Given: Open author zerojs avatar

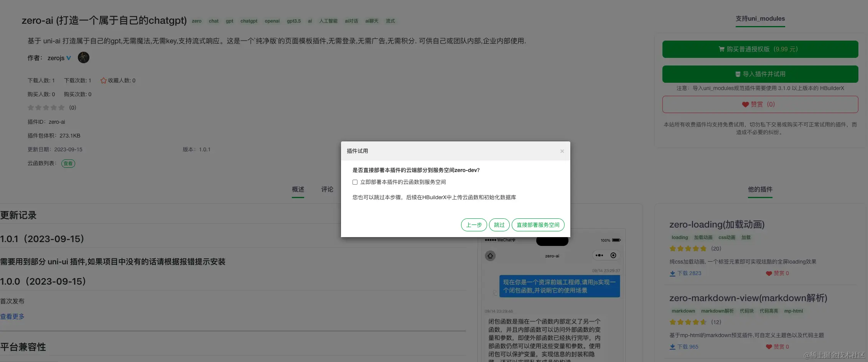Looking at the screenshot, I should click(84, 57).
